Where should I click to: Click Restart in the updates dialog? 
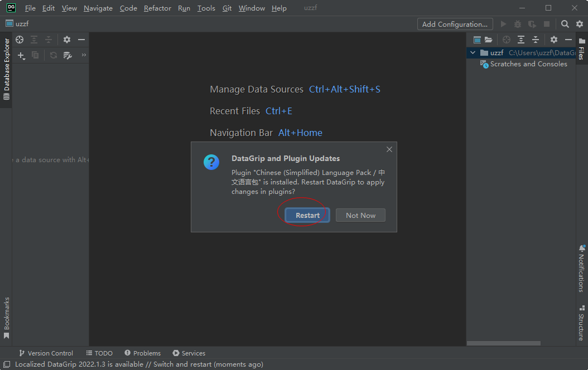(x=307, y=215)
